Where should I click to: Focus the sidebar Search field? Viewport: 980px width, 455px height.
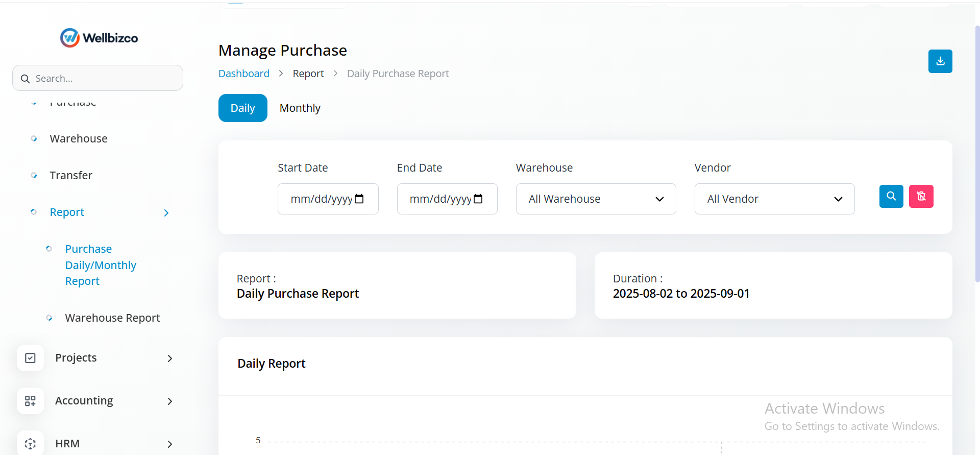pos(97,78)
